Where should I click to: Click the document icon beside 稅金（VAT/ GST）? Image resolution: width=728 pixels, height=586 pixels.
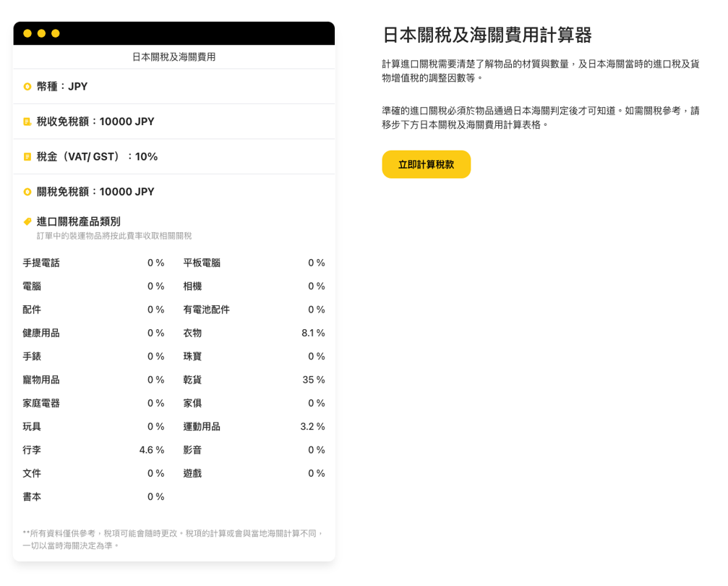[27, 157]
